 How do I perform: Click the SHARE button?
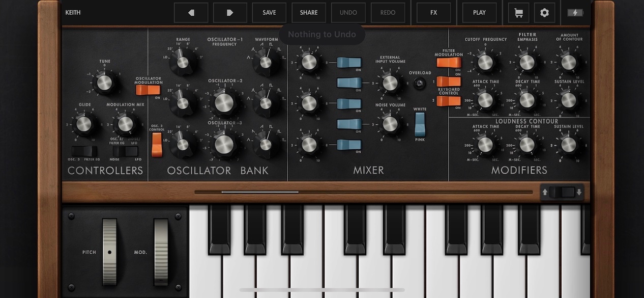point(309,13)
